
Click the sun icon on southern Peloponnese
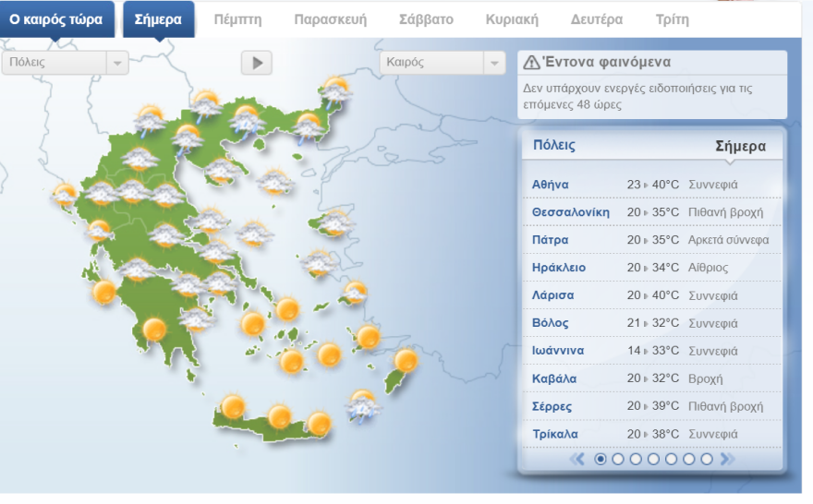[154, 329]
